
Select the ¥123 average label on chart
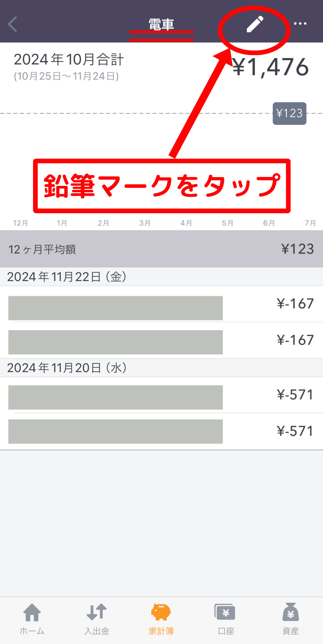click(x=289, y=113)
